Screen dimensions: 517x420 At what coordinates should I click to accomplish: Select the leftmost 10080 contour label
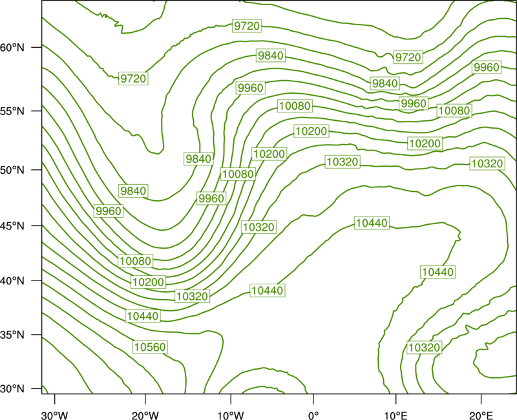point(136,261)
